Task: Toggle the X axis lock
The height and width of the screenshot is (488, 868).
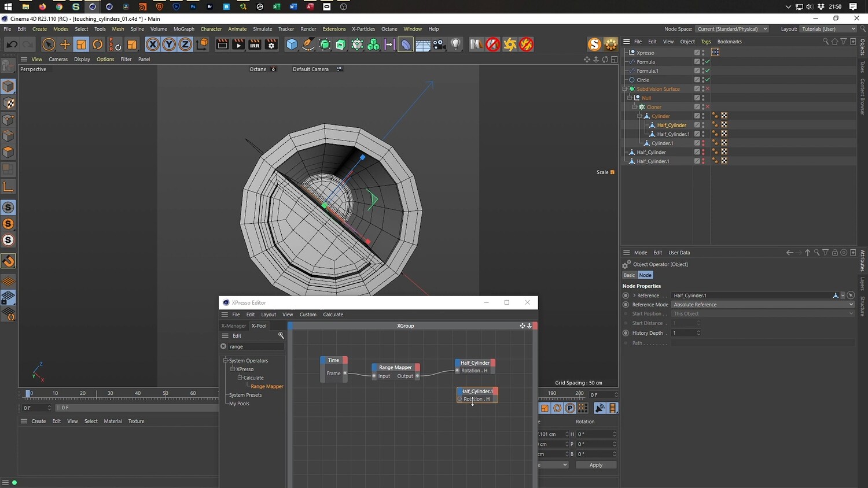Action: point(152,45)
